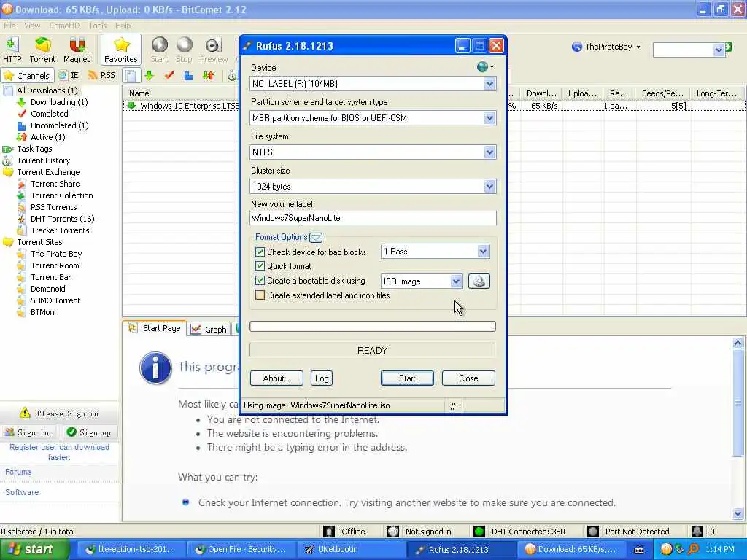Toggle Check device for bad blocks

pyautogui.click(x=260, y=252)
